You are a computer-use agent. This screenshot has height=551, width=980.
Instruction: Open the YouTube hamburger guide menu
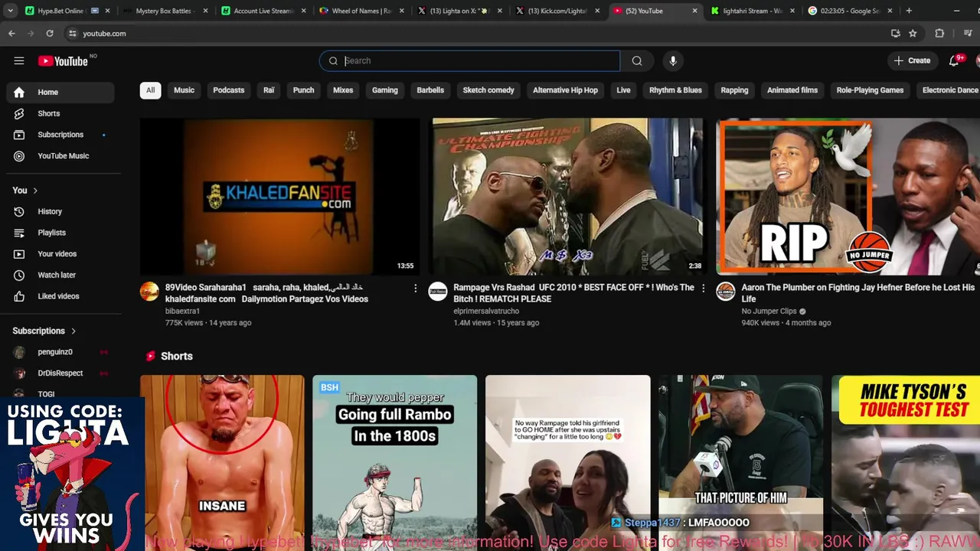(19, 61)
